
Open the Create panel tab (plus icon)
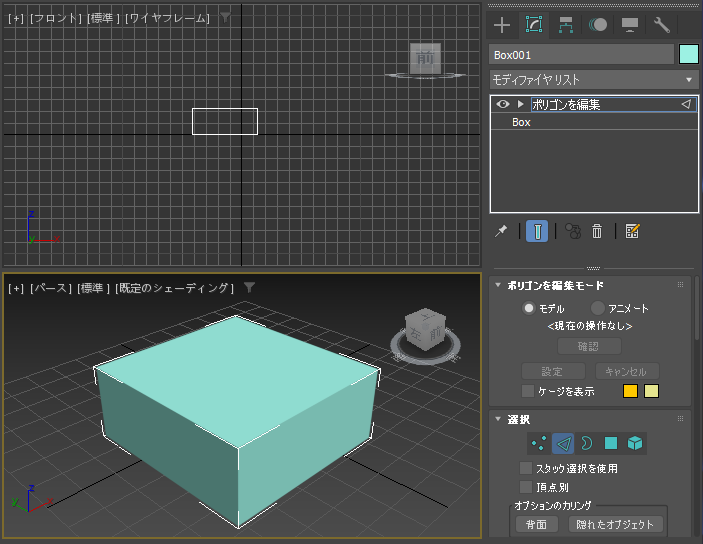[x=502, y=25]
